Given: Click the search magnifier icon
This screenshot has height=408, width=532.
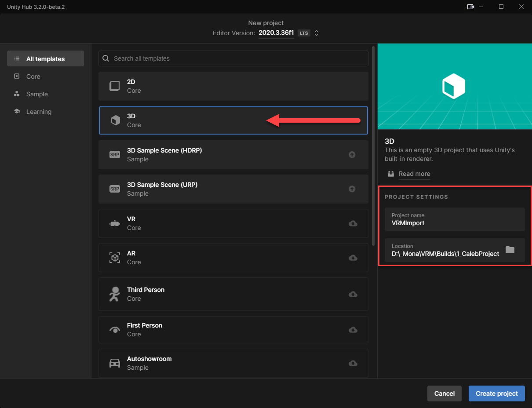Looking at the screenshot, I should coord(106,58).
